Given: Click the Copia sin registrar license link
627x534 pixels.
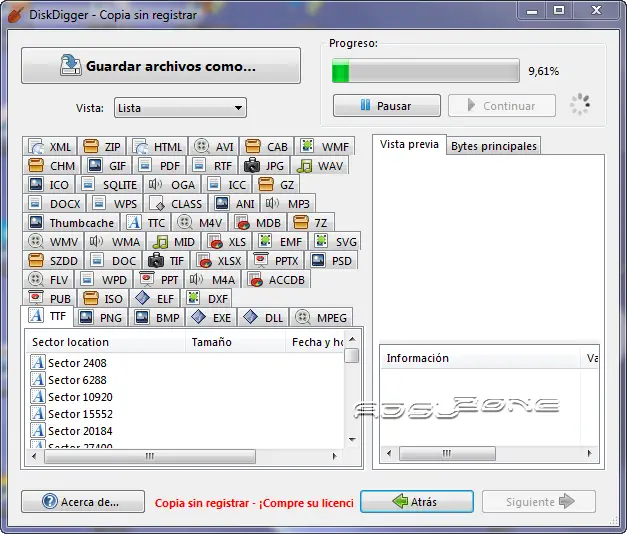Looking at the screenshot, I should point(254,503).
